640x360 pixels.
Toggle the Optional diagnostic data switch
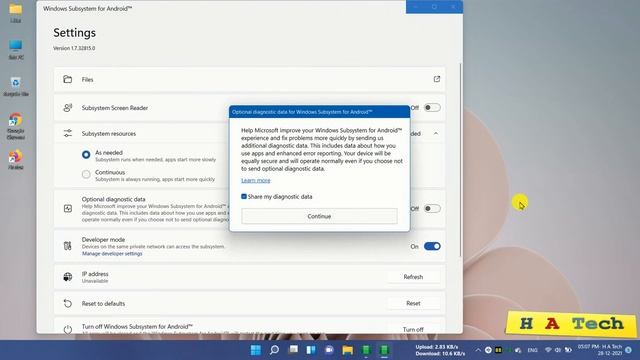[x=432, y=209]
